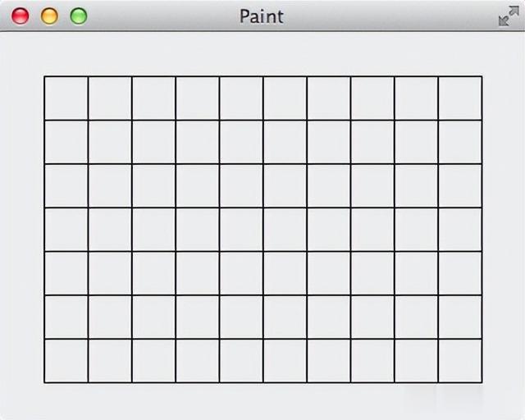Minimize Paint using the yellow button
Viewport: 525px width, 420px height.
click(49, 16)
